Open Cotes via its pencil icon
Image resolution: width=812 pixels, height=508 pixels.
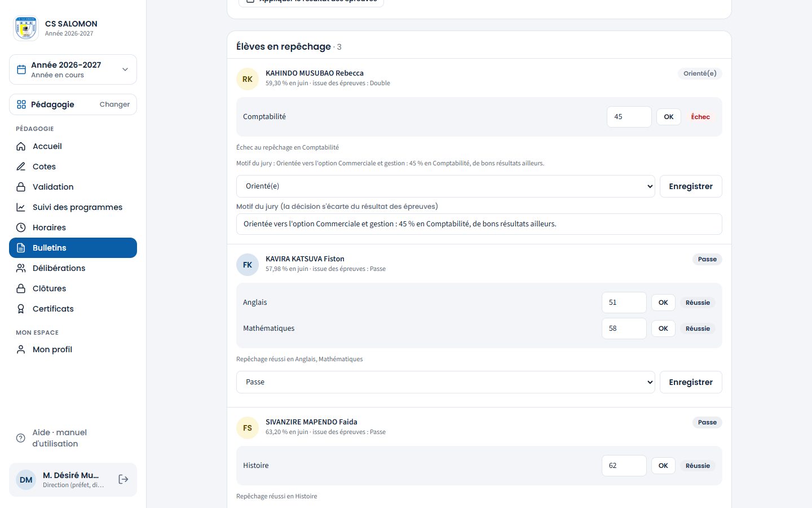(x=21, y=167)
